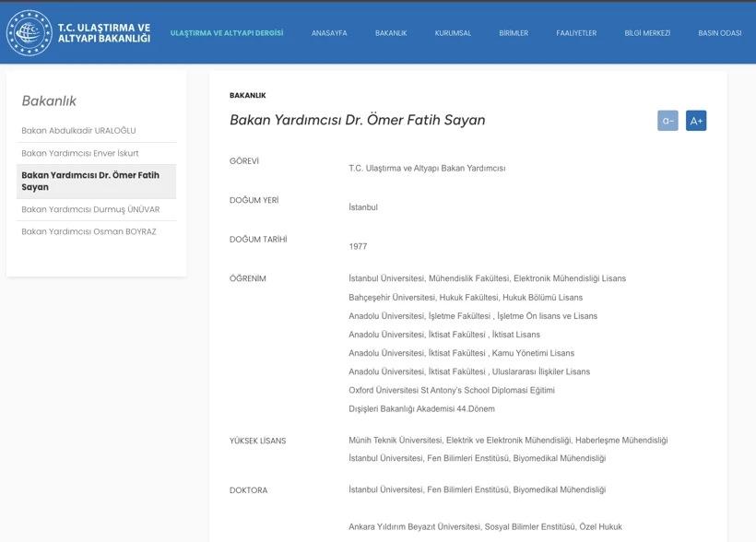Open Ulaştırma ve Altyapı Dergisi link
Image resolution: width=756 pixels, height=542 pixels.
click(227, 33)
